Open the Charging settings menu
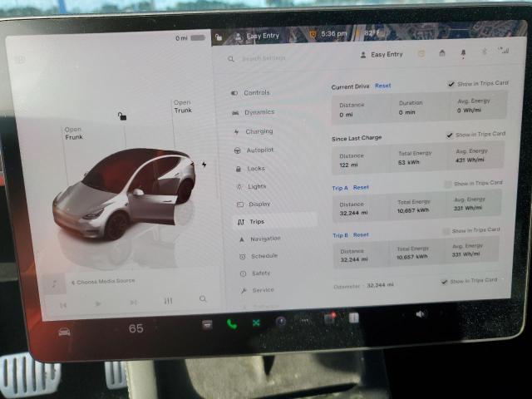The image size is (532, 399). (254, 131)
